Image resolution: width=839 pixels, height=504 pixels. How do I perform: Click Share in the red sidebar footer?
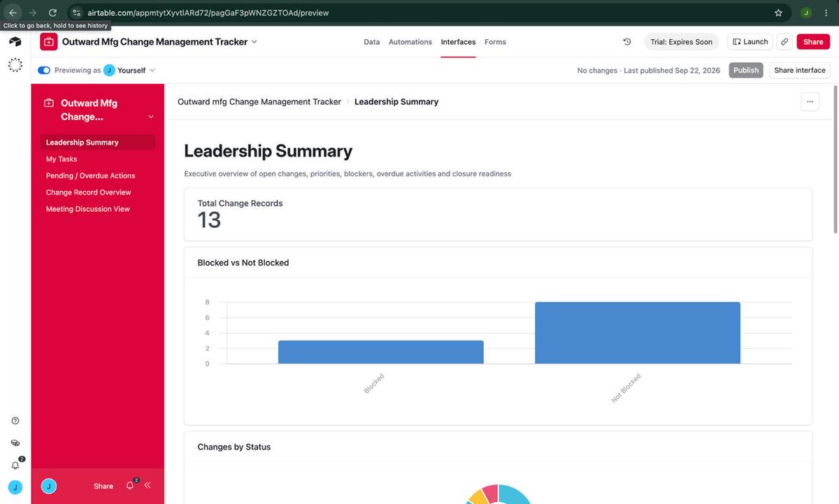(103, 486)
